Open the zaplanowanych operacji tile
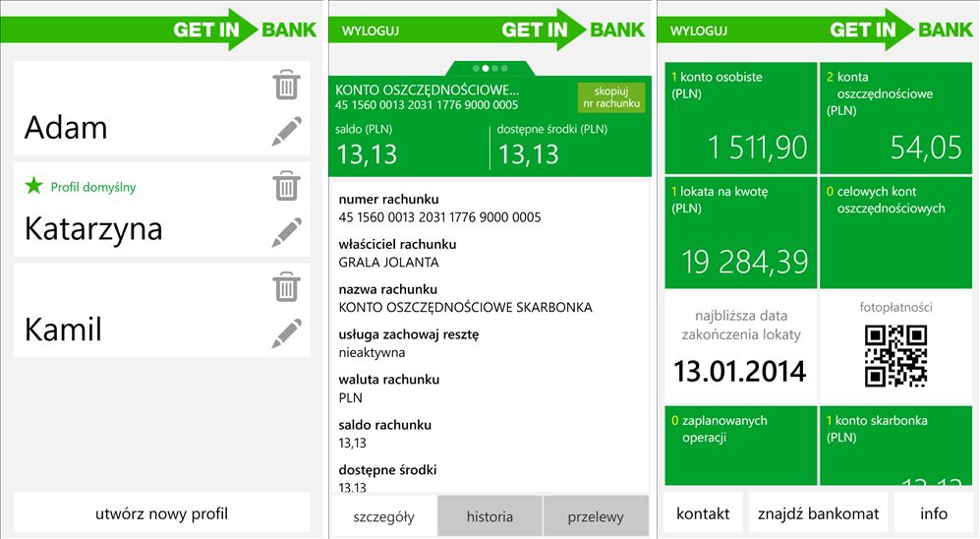Screen dimensions: 980x539 (740, 446)
